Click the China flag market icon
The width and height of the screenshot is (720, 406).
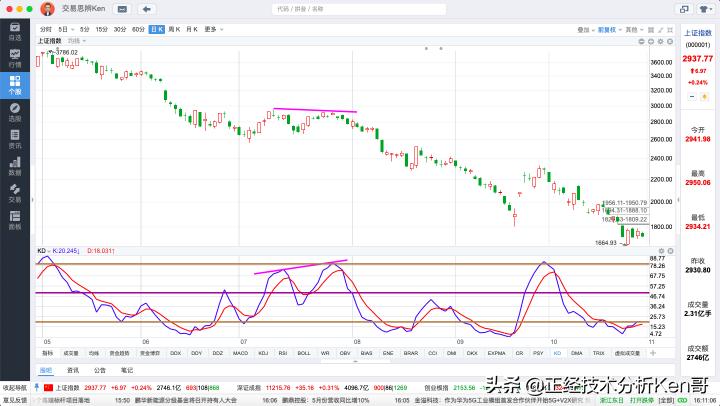tap(48, 388)
